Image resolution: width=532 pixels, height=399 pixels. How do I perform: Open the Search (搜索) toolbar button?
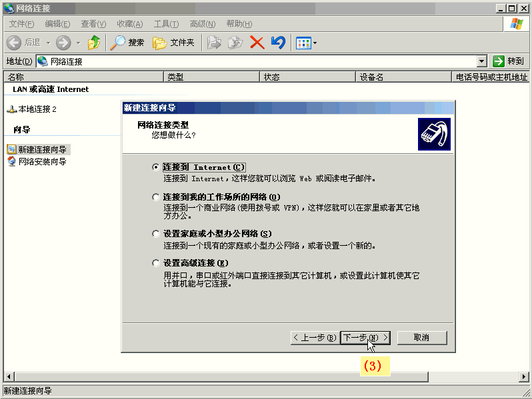(127, 43)
